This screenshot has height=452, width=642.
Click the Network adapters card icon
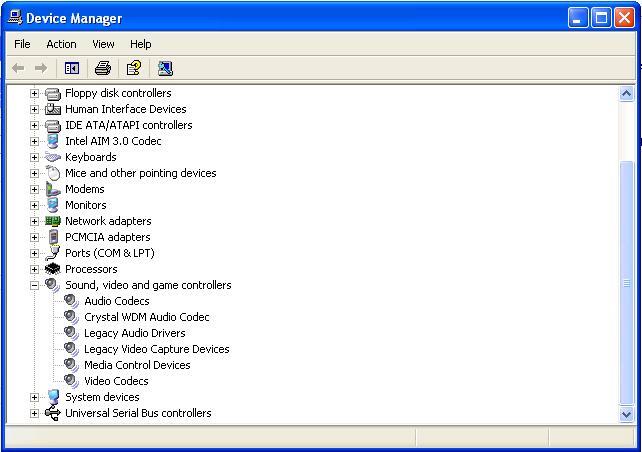[x=53, y=221]
